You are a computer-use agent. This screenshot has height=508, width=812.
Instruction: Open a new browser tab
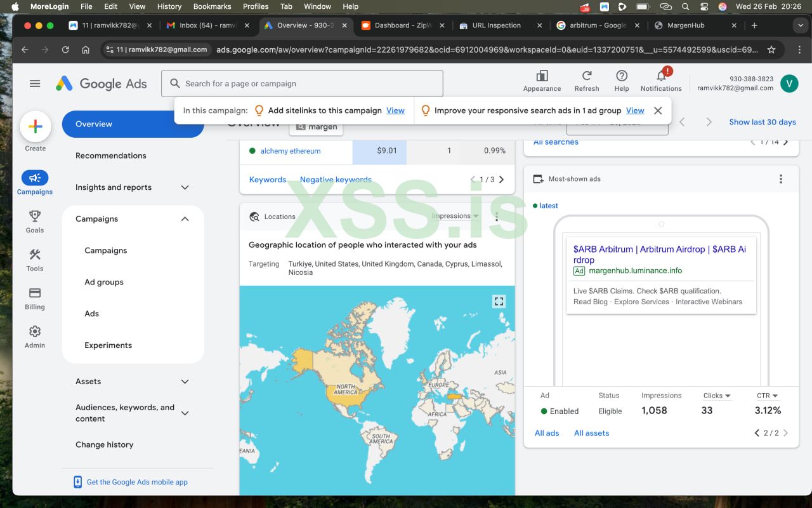tap(754, 25)
